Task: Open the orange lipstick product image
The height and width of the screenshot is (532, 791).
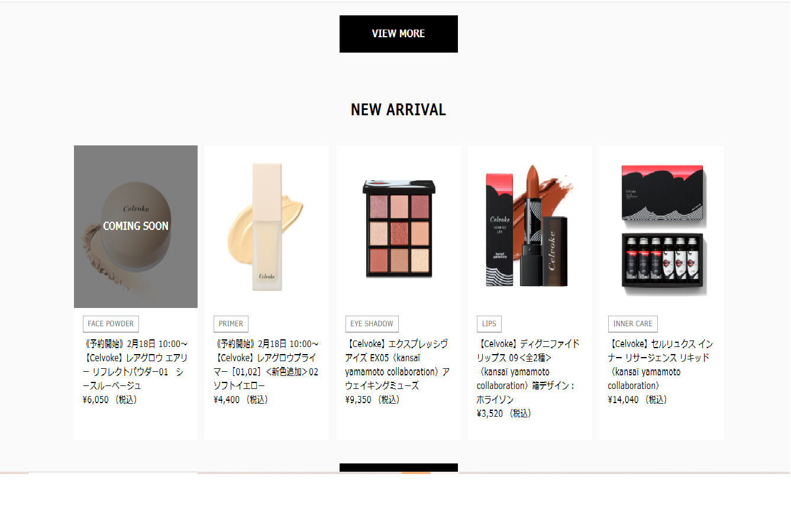Action: tap(530, 226)
